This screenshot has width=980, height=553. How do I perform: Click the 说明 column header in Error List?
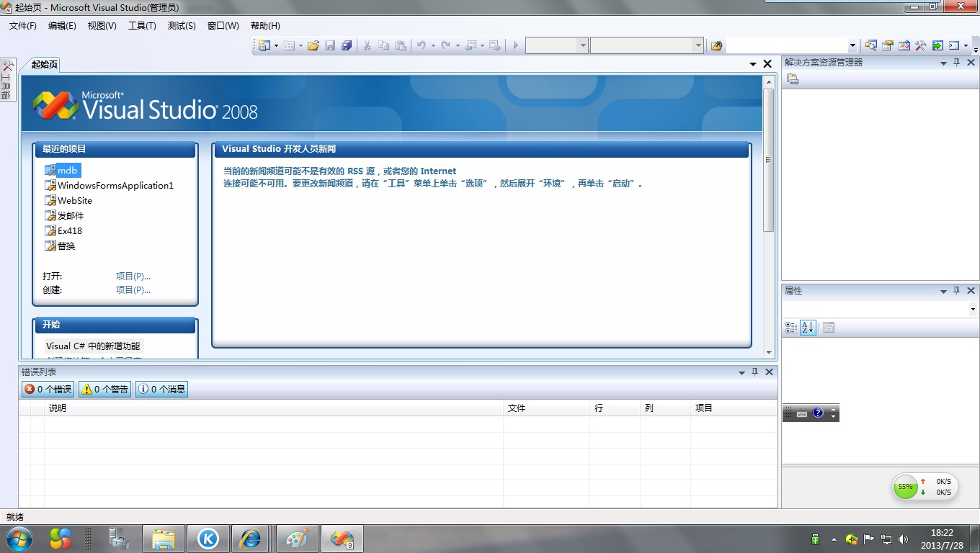(274, 408)
